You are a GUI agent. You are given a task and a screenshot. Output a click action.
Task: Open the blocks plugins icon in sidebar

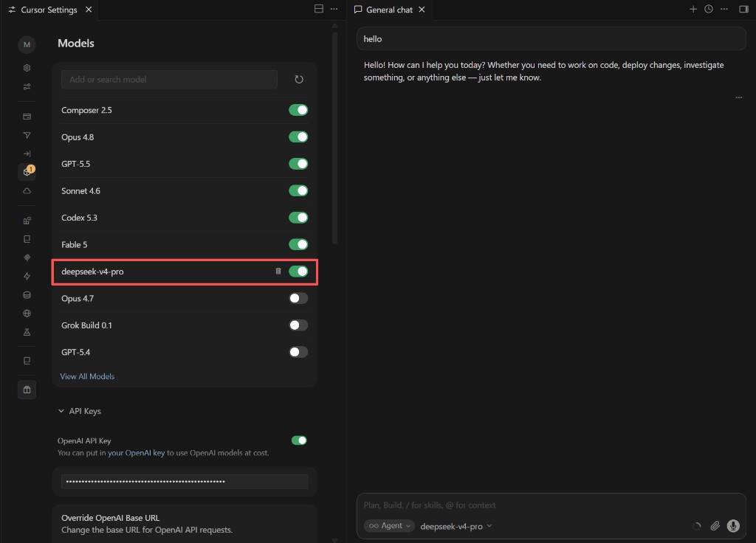coord(27,221)
